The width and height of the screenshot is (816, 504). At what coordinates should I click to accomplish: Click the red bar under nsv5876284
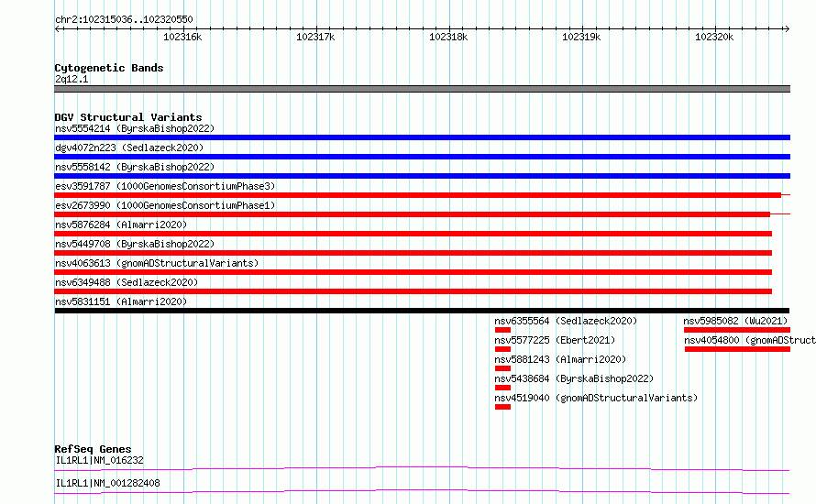point(413,234)
